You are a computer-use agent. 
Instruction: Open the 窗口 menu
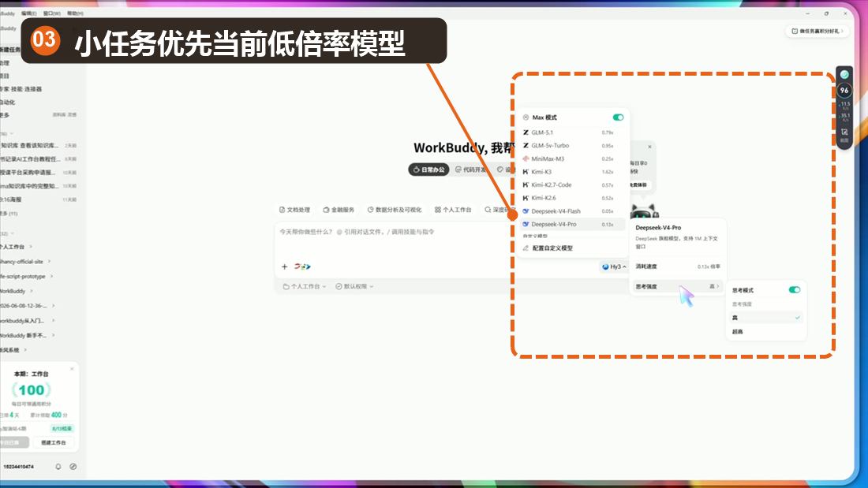click(x=52, y=13)
